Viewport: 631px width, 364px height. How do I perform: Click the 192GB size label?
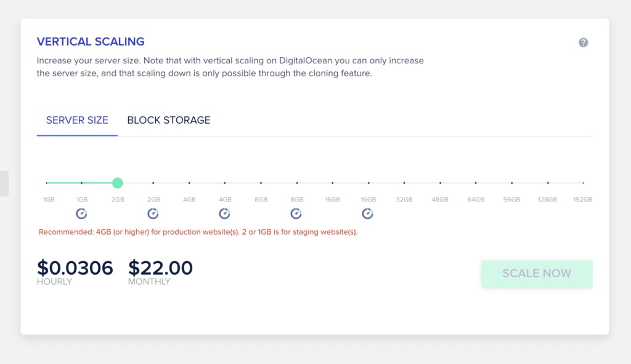tap(583, 200)
